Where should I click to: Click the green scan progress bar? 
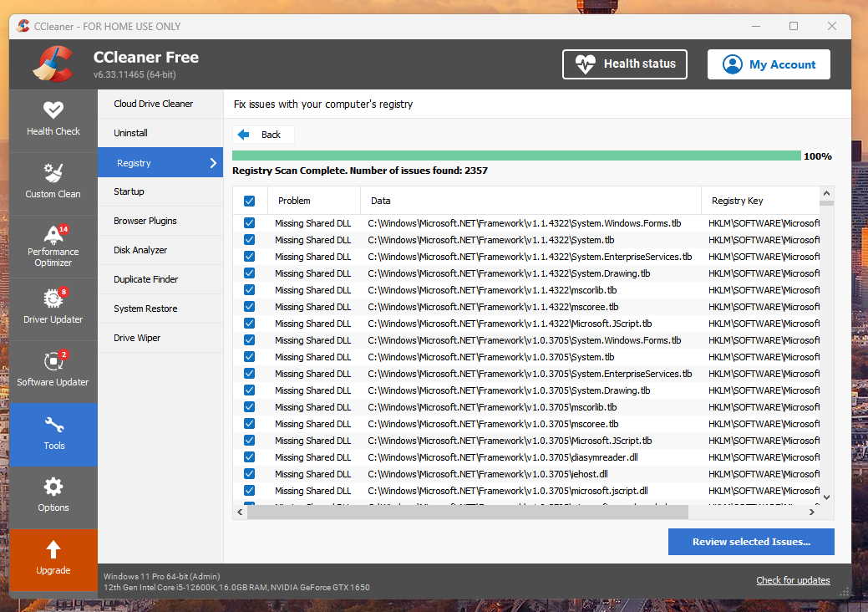[516, 156]
